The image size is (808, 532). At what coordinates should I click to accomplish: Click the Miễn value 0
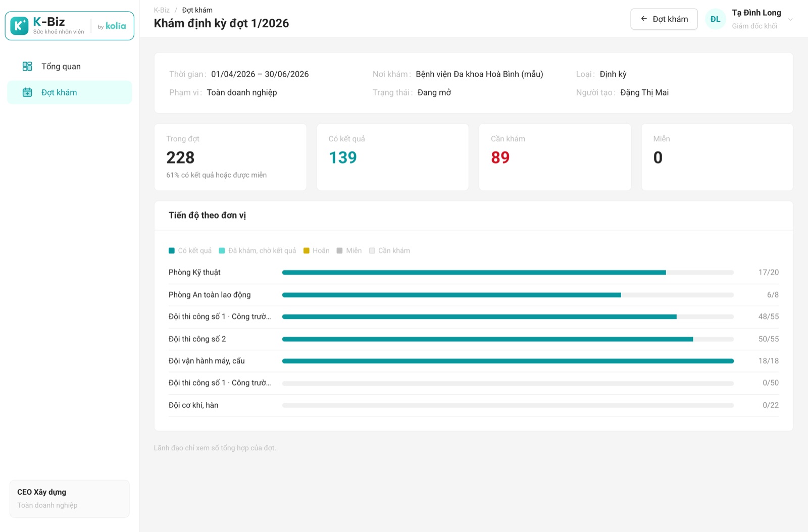[x=658, y=157]
